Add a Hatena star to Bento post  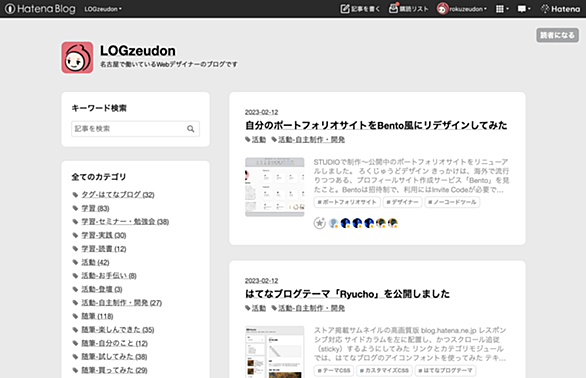click(320, 223)
